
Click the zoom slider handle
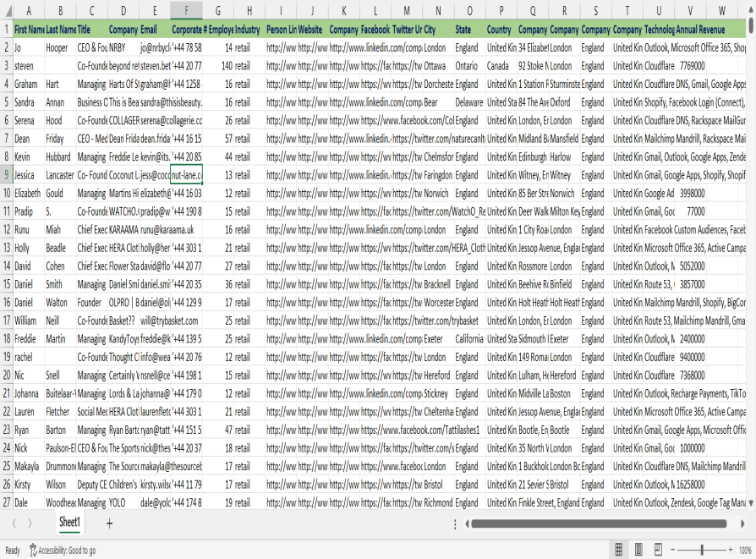pos(702,550)
